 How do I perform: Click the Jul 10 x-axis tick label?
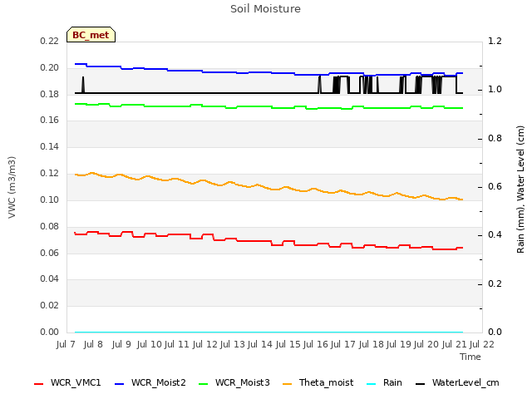coord(150,344)
